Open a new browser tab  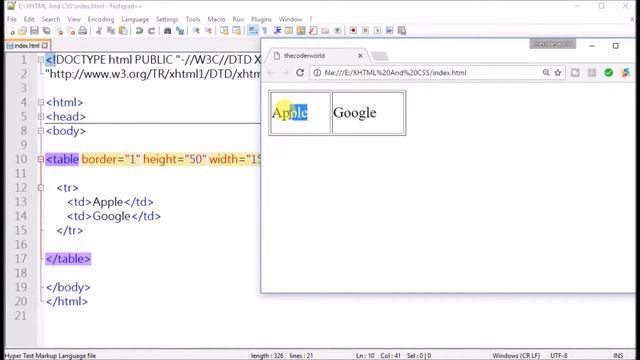point(380,56)
